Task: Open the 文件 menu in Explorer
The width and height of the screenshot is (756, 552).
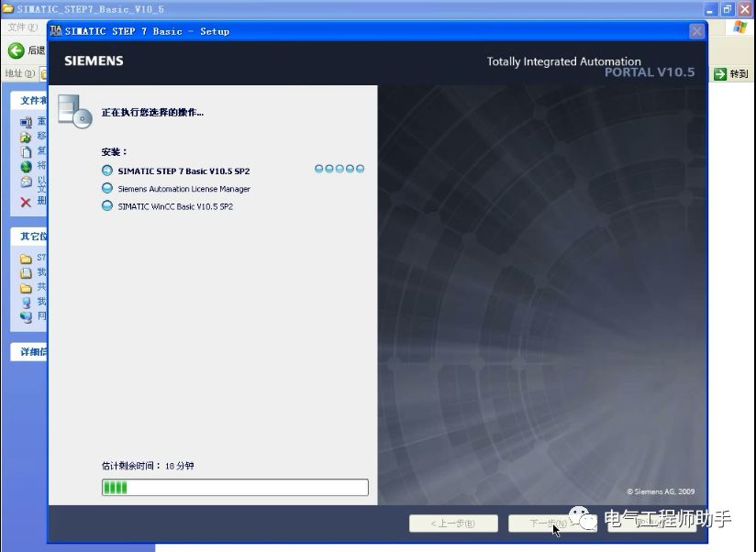Action: pyautogui.click(x=23, y=27)
